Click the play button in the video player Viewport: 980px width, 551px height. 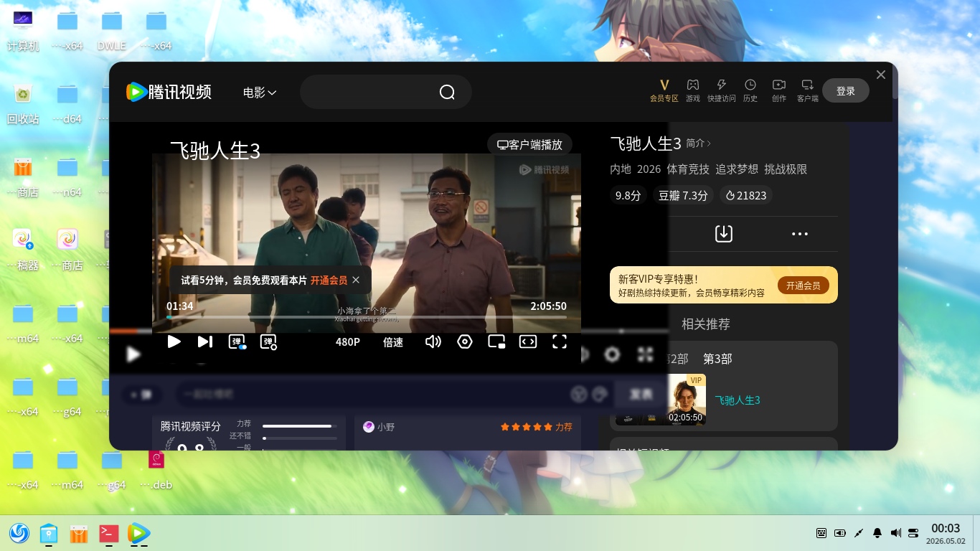click(174, 342)
